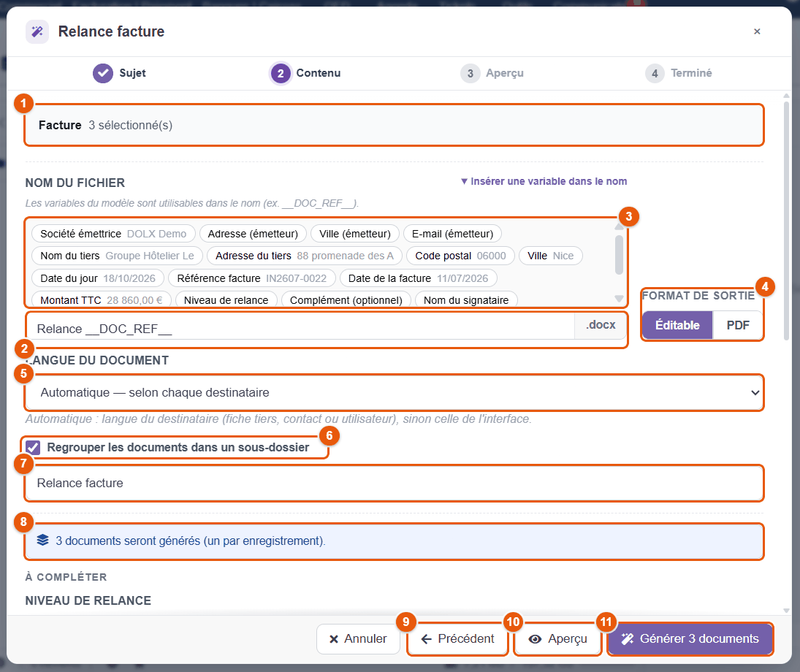Click the magic wand icon beside Relance facture title
This screenshot has width=800, height=672.
37,31
